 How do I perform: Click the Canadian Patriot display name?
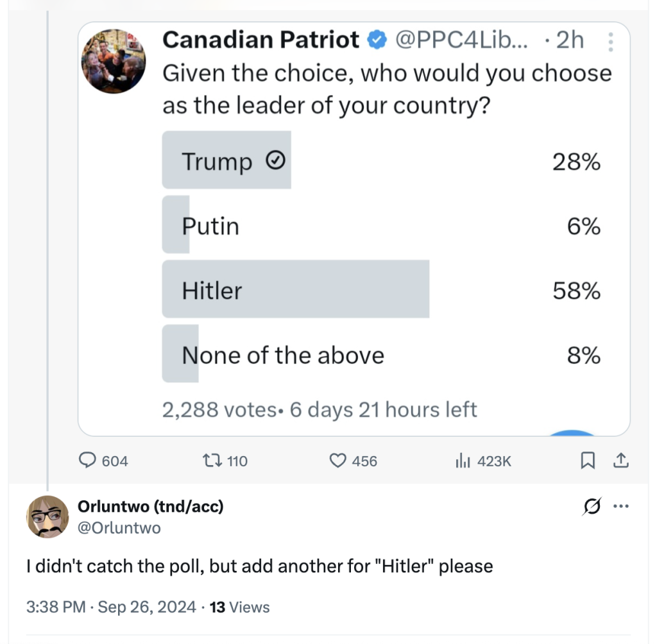(260, 40)
